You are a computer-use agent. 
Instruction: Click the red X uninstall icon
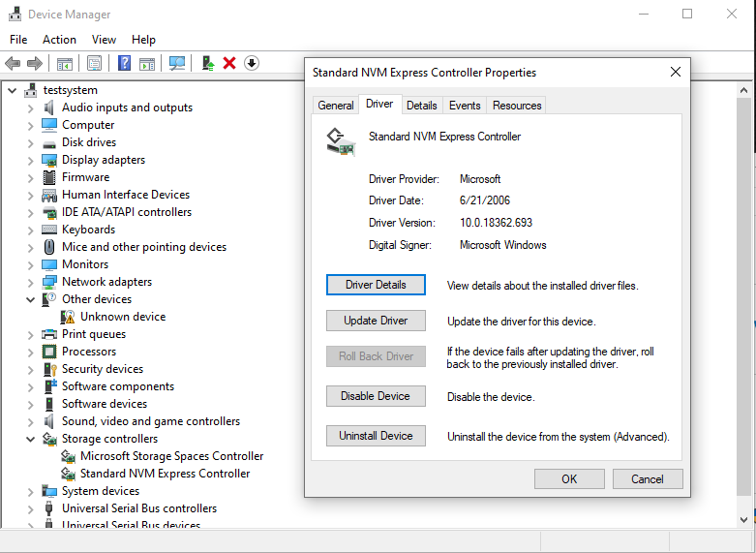(229, 63)
